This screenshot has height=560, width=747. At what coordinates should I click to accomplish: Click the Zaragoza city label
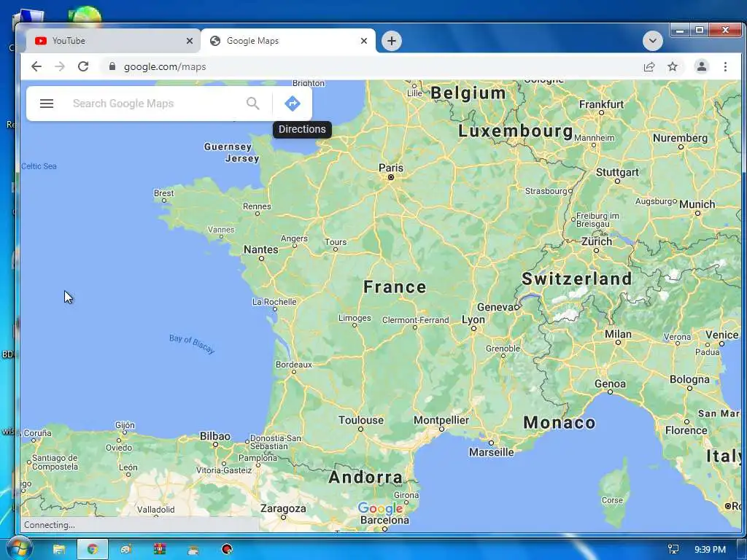(283, 509)
